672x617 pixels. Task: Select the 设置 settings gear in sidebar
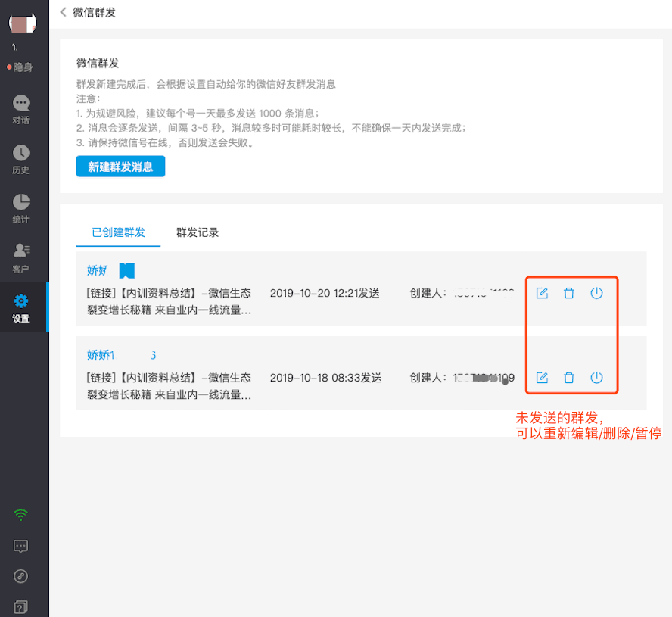[20, 307]
